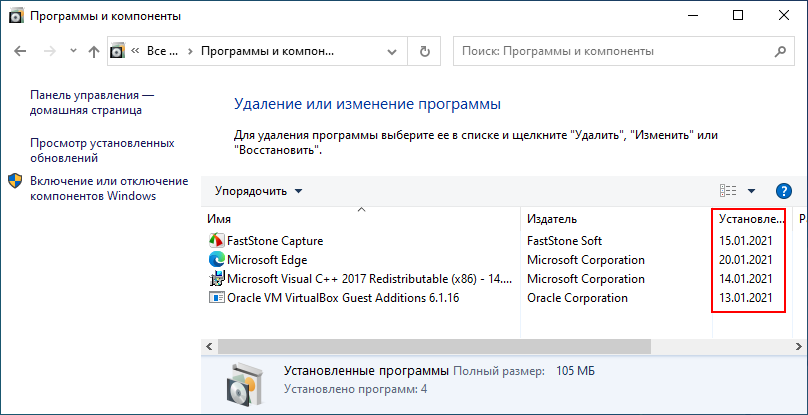Sort by the Издатель column header

552,219
